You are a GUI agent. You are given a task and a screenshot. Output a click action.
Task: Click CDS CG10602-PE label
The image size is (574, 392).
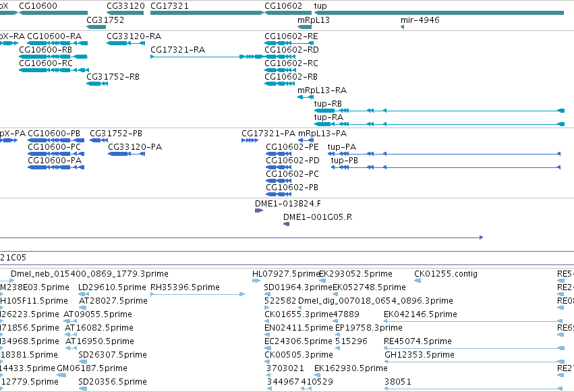coord(292,147)
